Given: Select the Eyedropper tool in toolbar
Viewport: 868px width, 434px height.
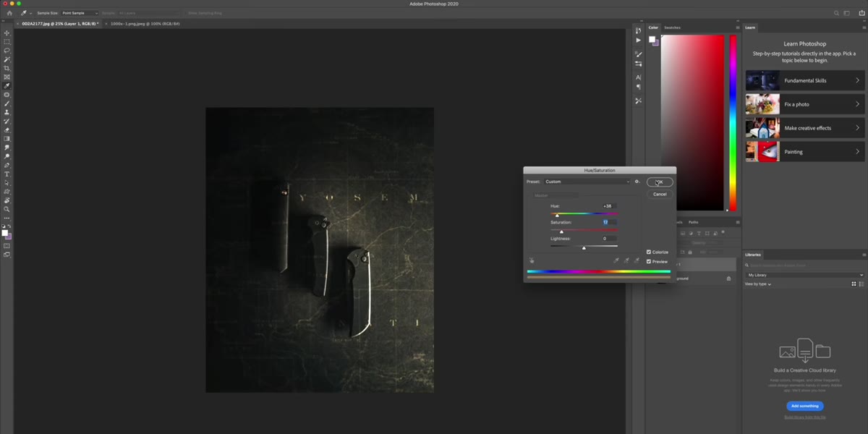Looking at the screenshot, I should pyautogui.click(x=7, y=86).
